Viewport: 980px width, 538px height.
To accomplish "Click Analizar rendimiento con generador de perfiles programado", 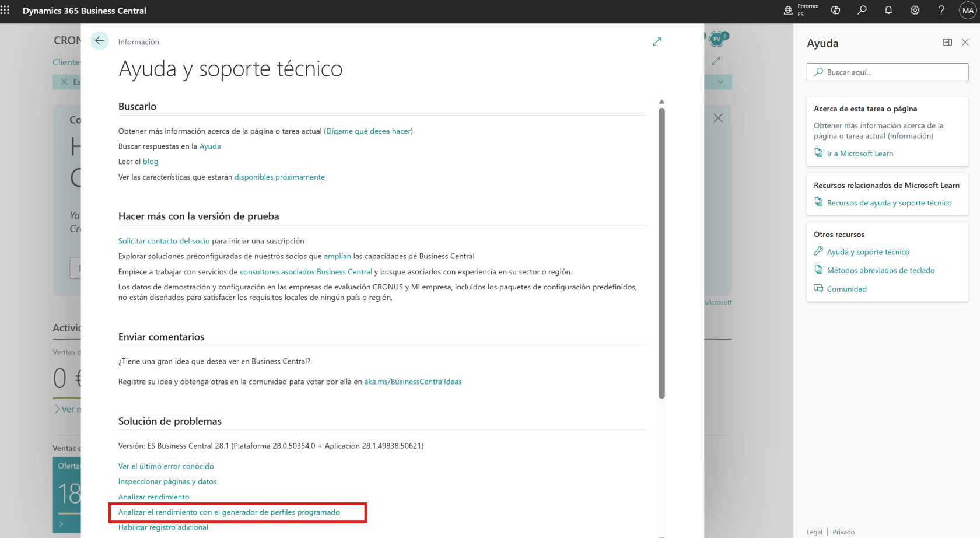I will [229, 512].
